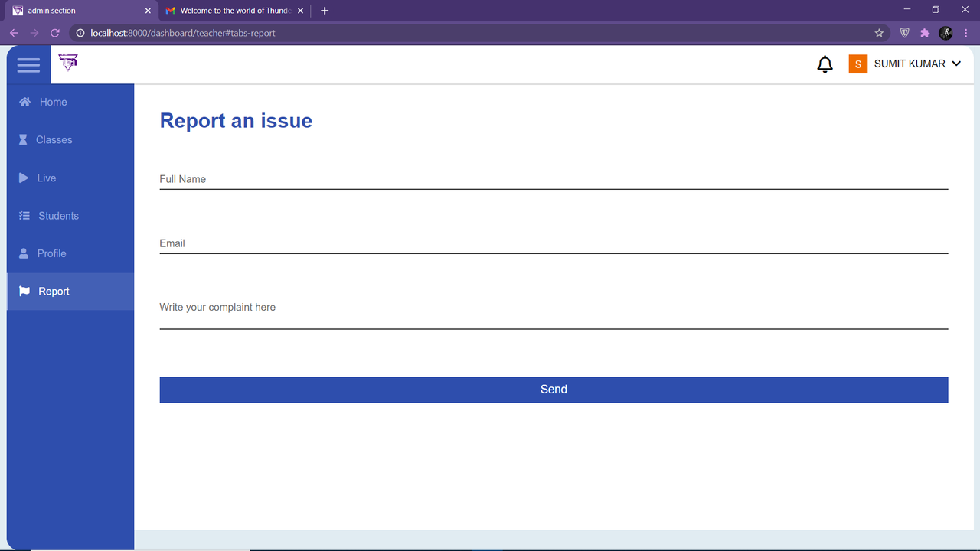The height and width of the screenshot is (551, 980).
Task: Click the Classes hourglass icon
Action: point(23,140)
